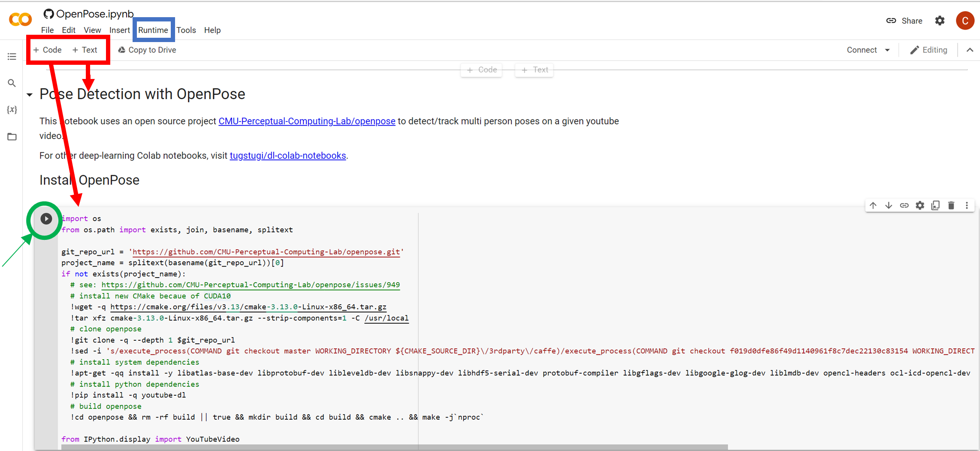The height and width of the screenshot is (451, 980).
Task: Open the openpose issues/949 link
Action: pos(251,285)
